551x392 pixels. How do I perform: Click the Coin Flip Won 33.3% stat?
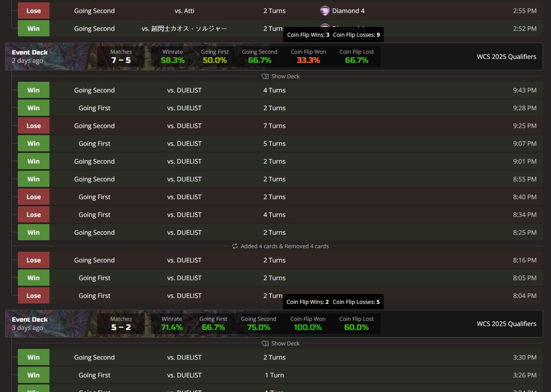coord(309,57)
